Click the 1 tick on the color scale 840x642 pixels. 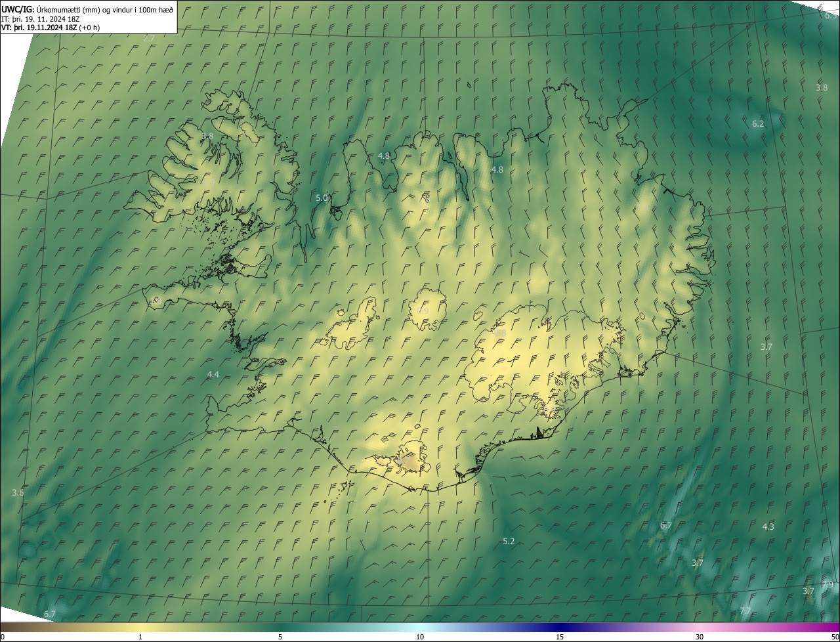point(140,637)
